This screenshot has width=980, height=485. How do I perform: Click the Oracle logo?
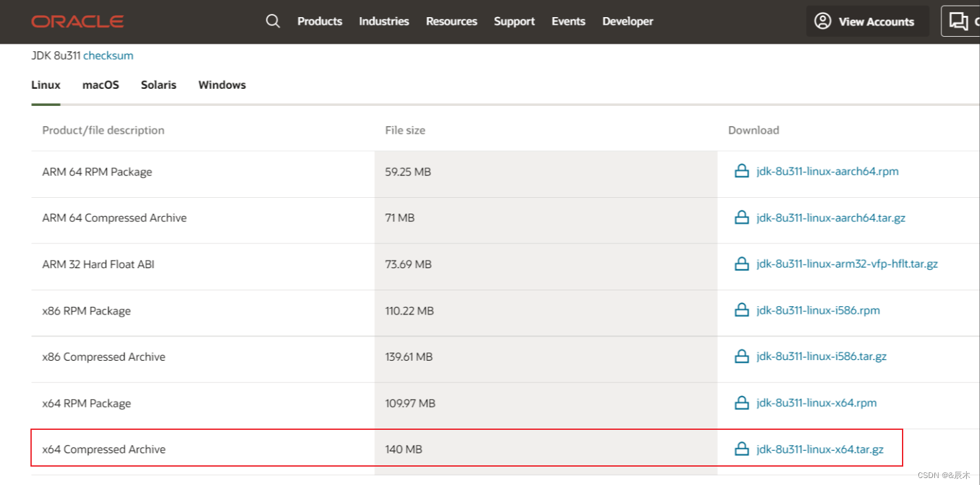pos(77,22)
